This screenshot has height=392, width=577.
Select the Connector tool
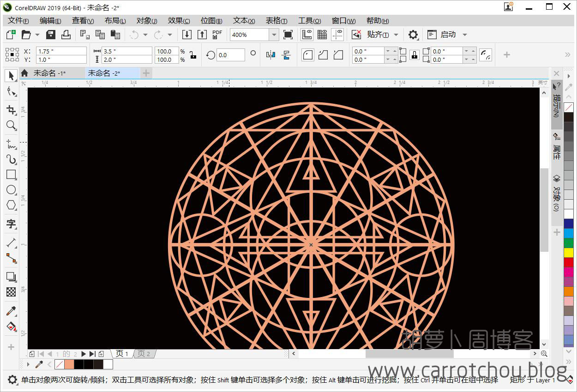point(12,258)
